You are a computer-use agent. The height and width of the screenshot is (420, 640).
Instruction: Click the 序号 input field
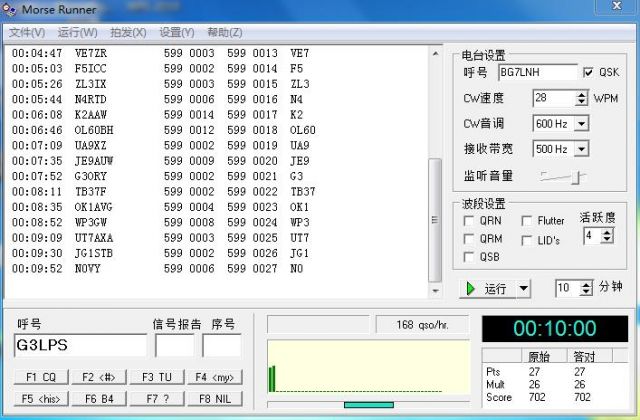click(x=222, y=345)
